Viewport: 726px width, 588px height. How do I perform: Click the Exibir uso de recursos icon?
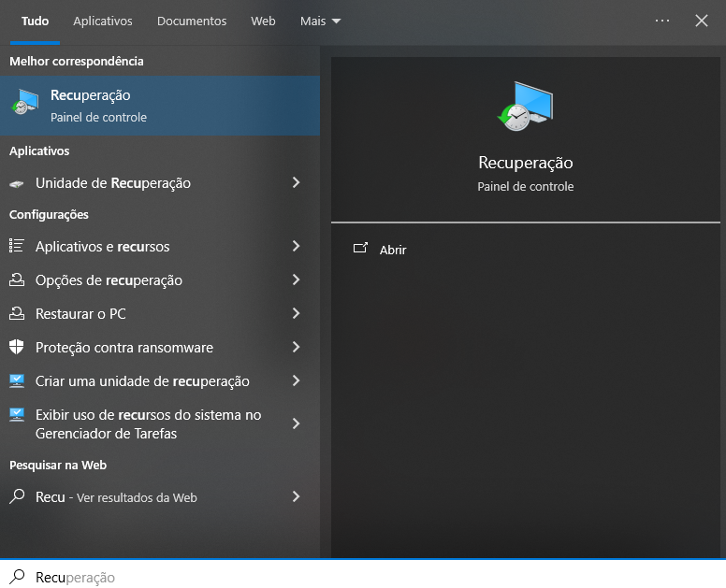click(x=17, y=415)
